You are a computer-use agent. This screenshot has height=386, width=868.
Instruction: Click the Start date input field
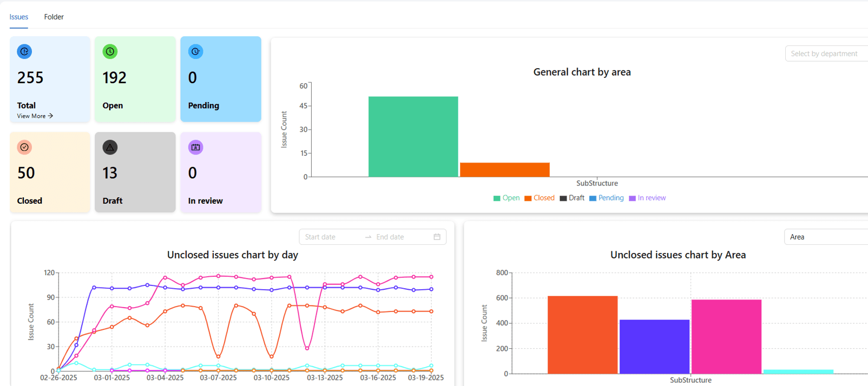tap(331, 237)
